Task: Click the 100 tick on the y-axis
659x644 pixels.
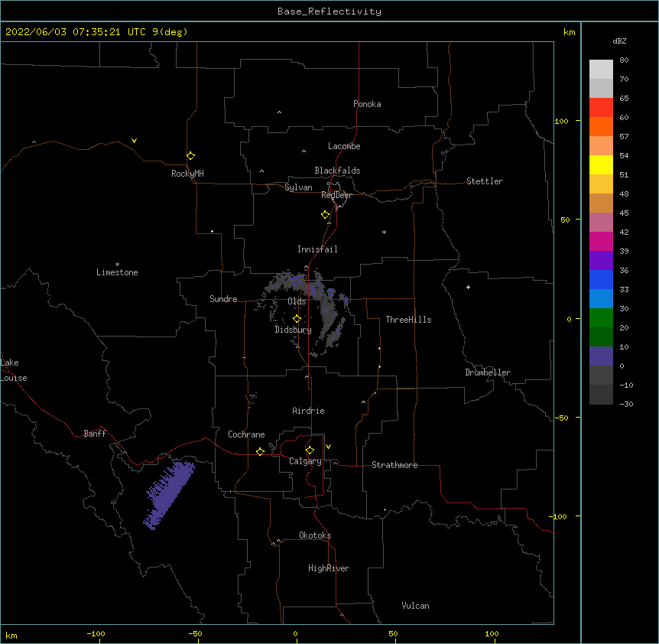Action: click(561, 121)
